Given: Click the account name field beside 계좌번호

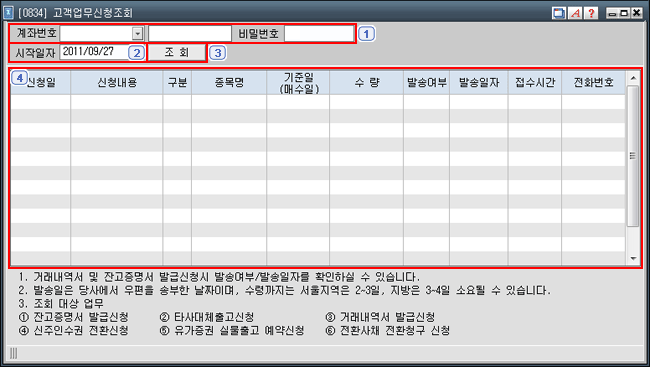Looking at the screenshot, I should (x=190, y=34).
